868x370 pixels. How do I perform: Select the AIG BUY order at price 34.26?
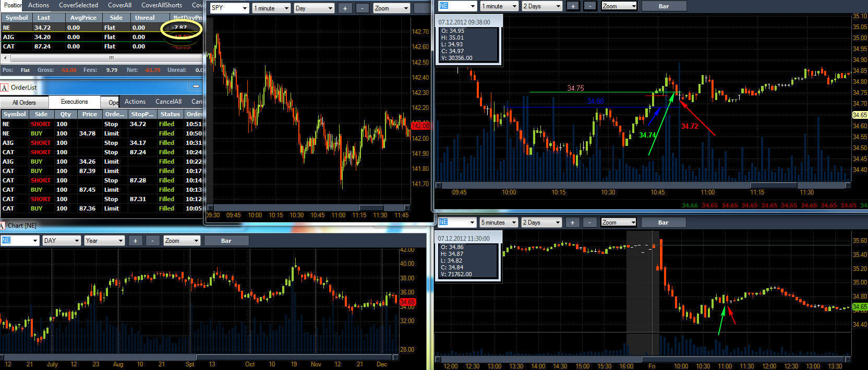(101, 162)
